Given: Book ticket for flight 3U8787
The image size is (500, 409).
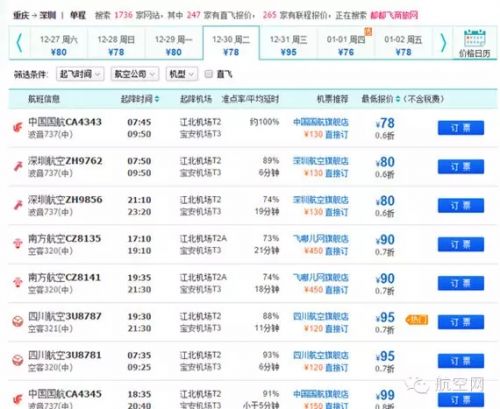Looking at the screenshot, I should [461, 322].
